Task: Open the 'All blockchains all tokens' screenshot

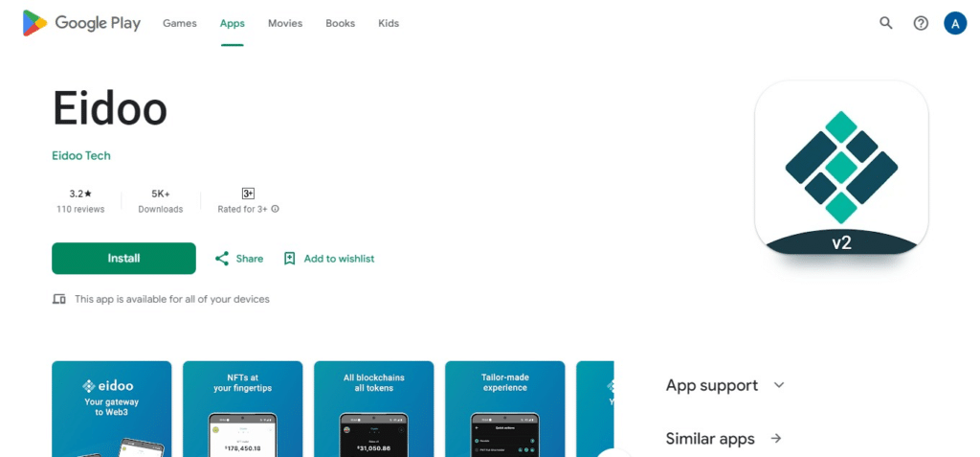Action: tap(374, 409)
